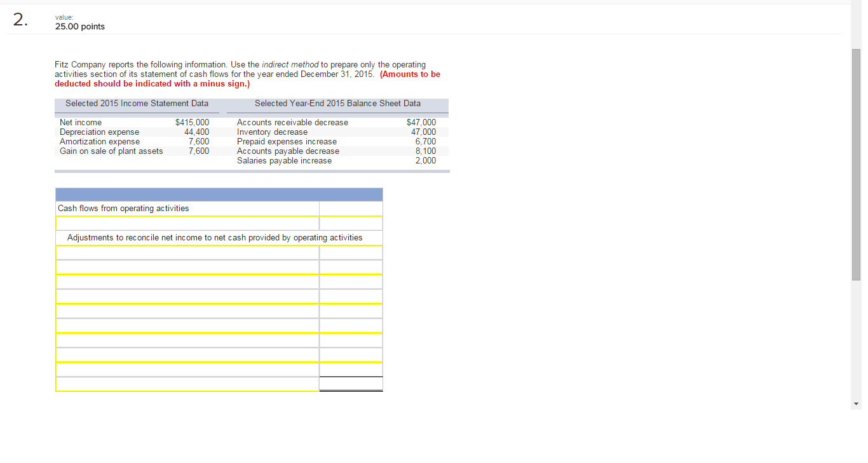Click the third adjustment description cell
The image size is (868, 463).
(187, 282)
